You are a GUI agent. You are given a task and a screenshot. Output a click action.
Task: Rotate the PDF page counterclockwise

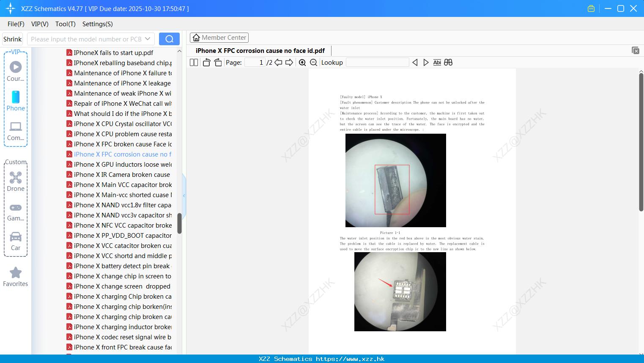click(x=206, y=63)
